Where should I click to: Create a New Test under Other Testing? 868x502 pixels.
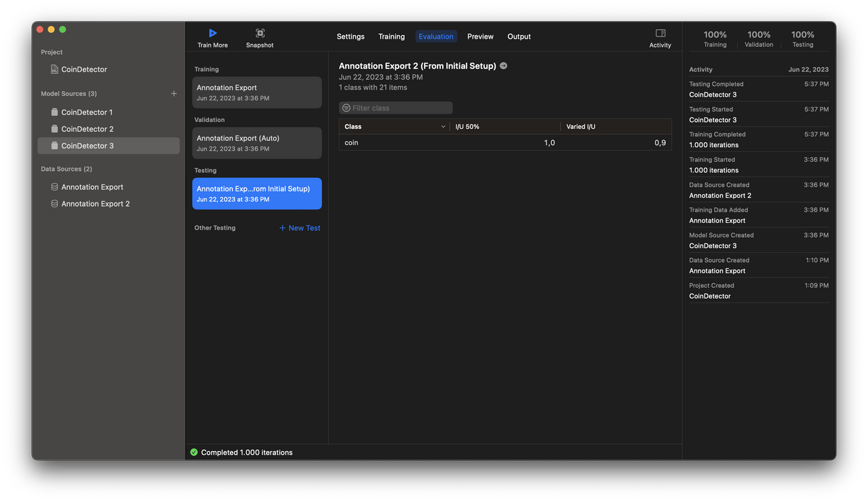(300, 228)
